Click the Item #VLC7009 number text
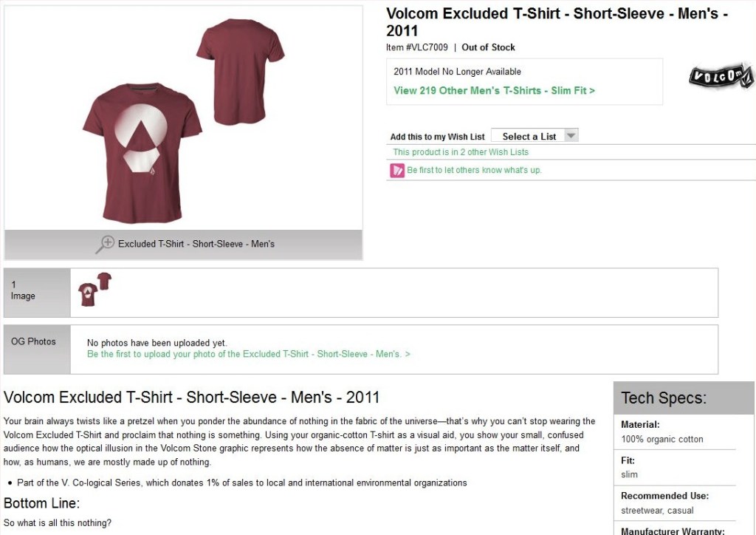The height and width of the screenshot is (535, 756). coord(417,47)
